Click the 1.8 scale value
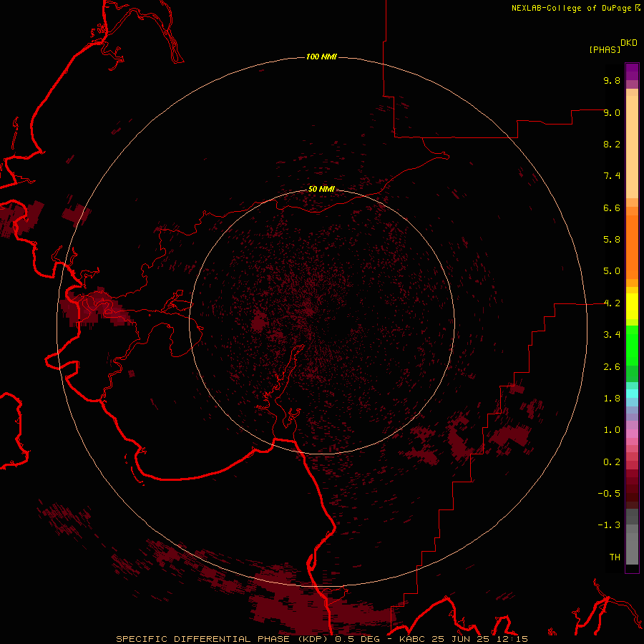Image resolution: width=644 pixels, height=644 pixels. tap(612, 399)
